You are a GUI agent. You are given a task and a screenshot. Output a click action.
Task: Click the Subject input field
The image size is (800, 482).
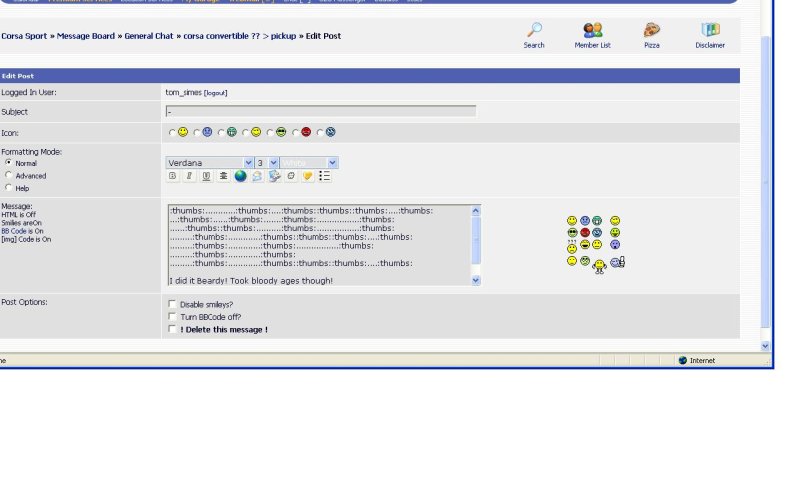coord(320,112)
